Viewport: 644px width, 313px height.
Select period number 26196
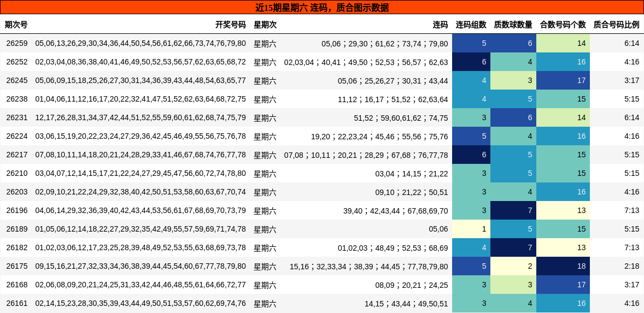click(x=17, y=210)
